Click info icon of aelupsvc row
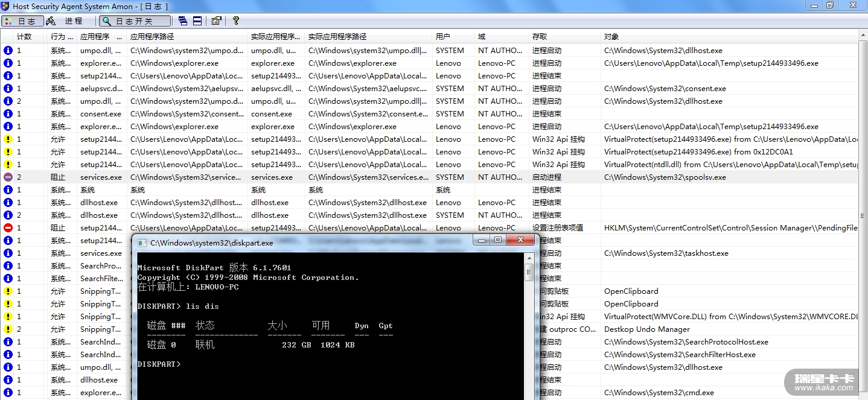 pyautogui.click(x=7, y=89)
